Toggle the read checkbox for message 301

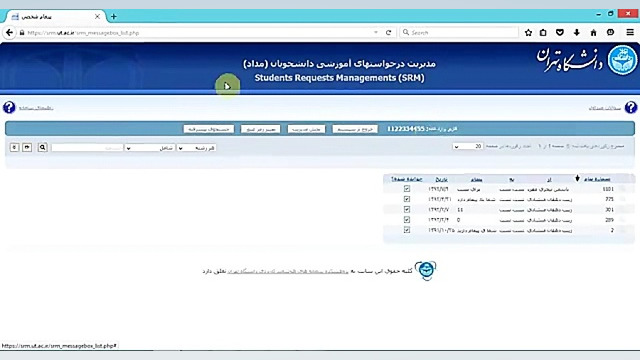407,209
